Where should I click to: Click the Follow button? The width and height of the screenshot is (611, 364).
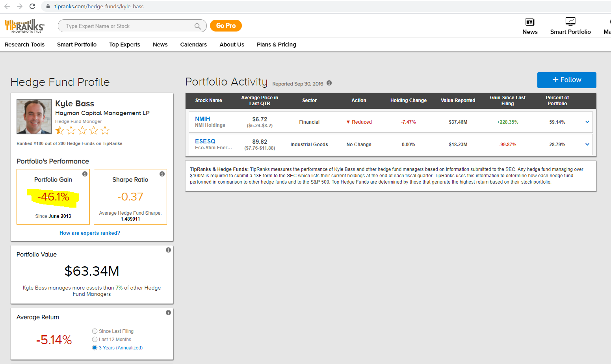[x=566, y=80]
